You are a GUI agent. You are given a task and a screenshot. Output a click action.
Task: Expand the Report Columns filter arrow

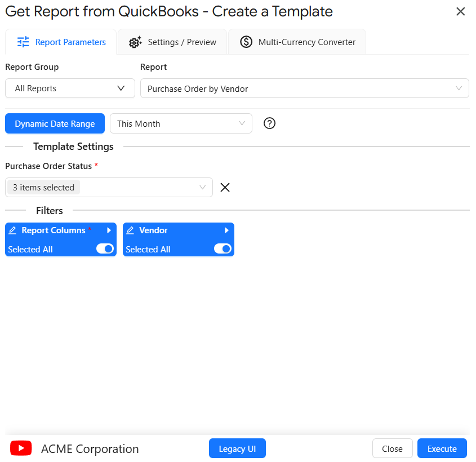pos(109,230)
